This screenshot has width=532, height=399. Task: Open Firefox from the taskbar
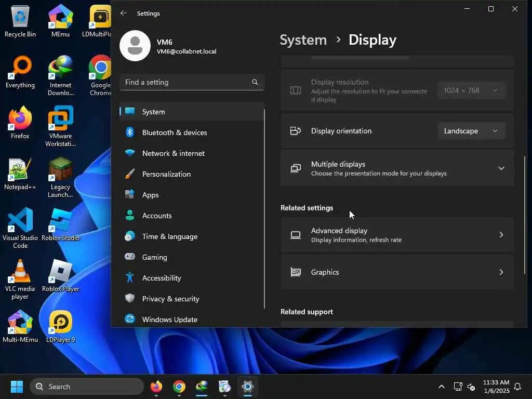coord(156,387)
